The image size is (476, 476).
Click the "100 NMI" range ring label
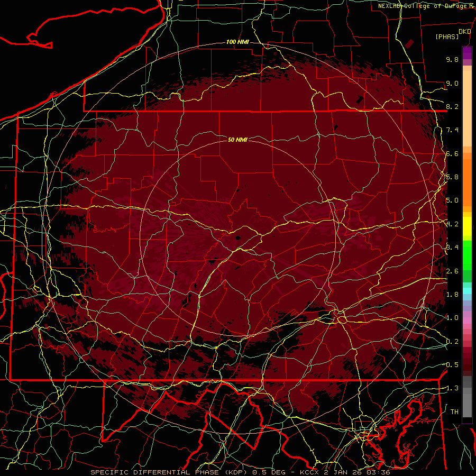[x=237, y=42]
